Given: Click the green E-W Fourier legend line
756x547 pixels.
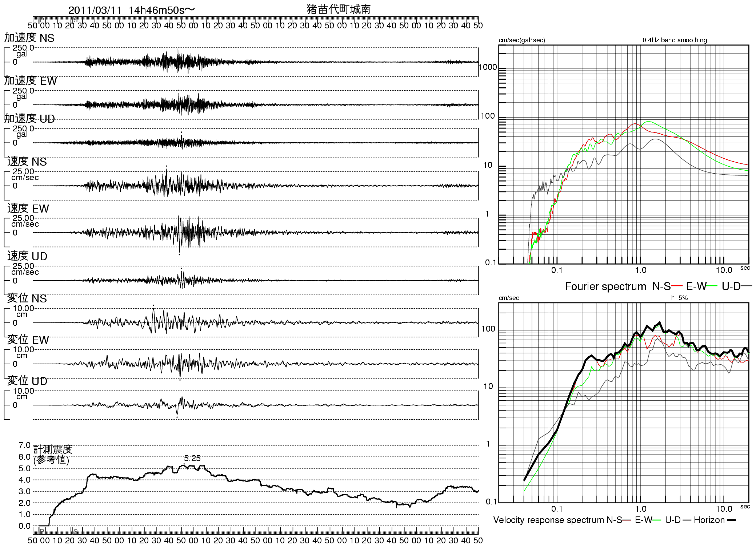Looking at the screenshot, I should (x=712, y=286).
